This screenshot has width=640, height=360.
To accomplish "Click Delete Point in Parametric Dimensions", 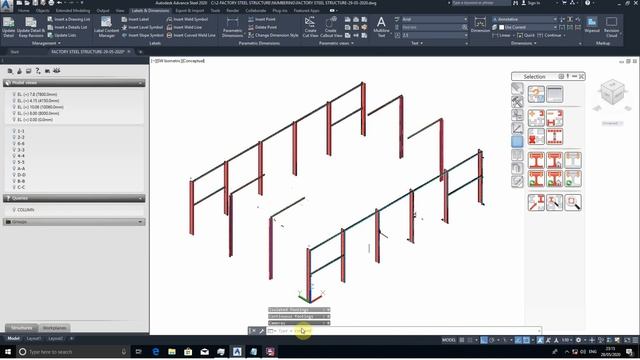I will (262, 27).
